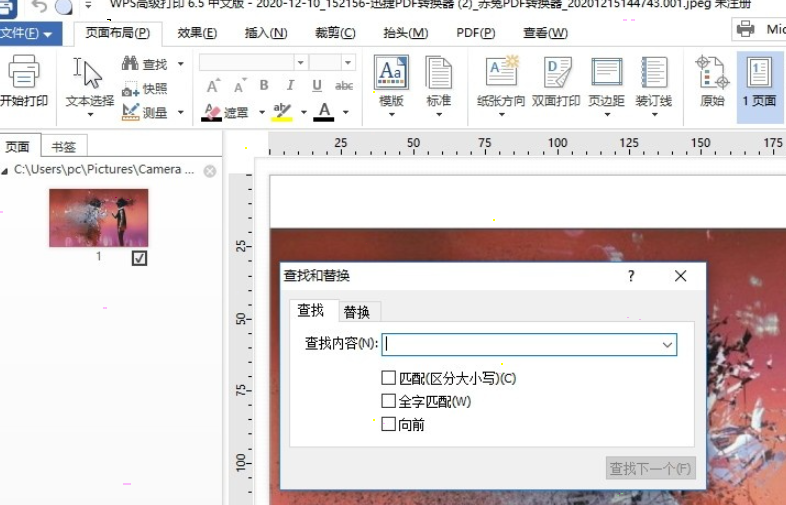
Task: Increase font size with the larger A icon
Action: tap(214, 86)
